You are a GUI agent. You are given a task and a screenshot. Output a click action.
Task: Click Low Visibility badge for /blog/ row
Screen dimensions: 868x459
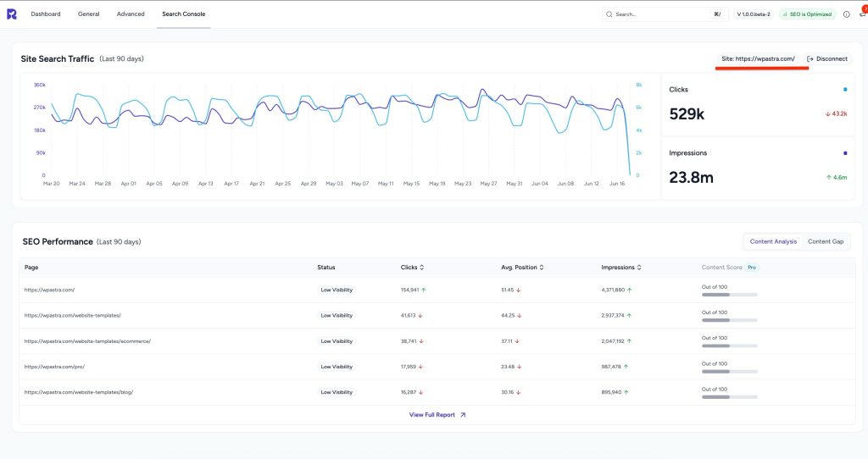(337, 392)
